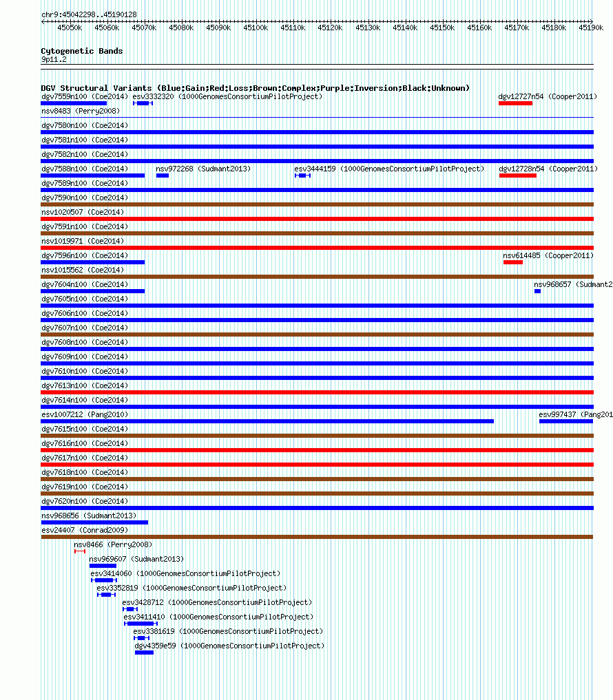Screen dimensions: 613x700
Task: Click the Cytogenetic Bands track title
Action: [82, 51]
